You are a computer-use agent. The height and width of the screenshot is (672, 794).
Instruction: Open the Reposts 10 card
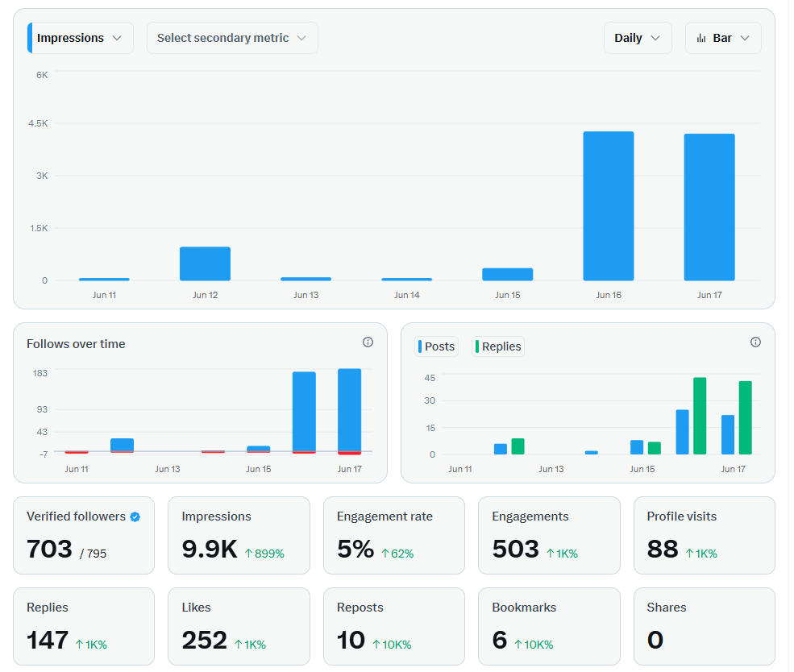click(394, 626)
